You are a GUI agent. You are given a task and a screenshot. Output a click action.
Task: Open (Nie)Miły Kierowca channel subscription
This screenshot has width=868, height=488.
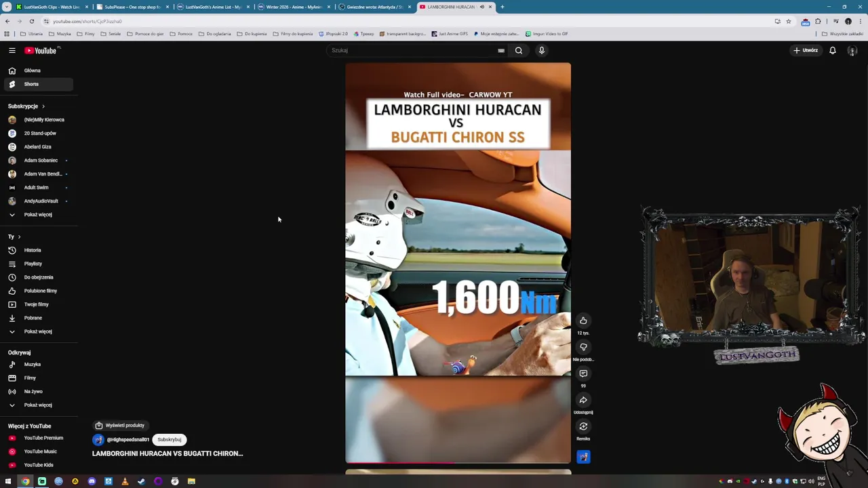(37, 119)
